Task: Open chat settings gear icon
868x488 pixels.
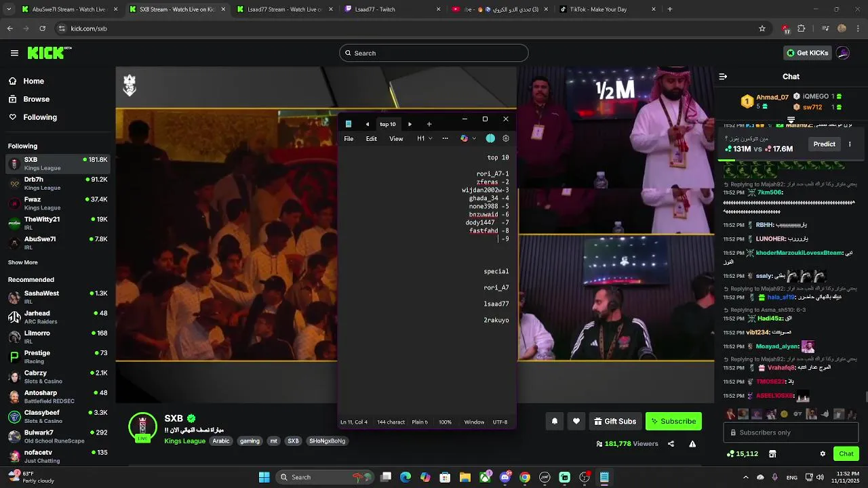Action: tap(823, 453)
